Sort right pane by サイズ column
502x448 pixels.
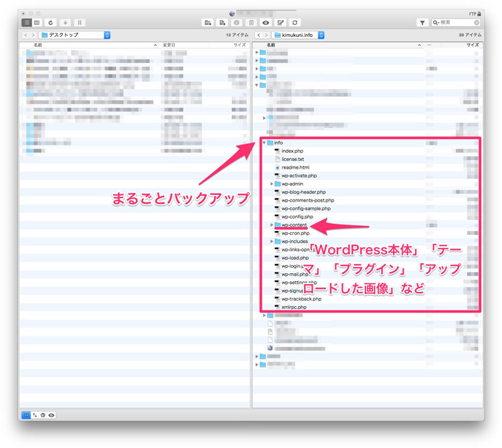coord(461,45)
